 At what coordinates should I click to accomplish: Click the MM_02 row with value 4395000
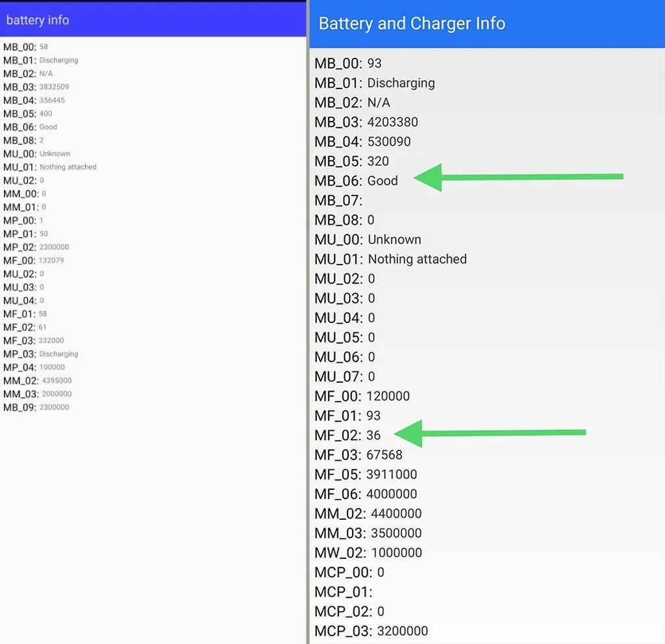click(37, 381)
